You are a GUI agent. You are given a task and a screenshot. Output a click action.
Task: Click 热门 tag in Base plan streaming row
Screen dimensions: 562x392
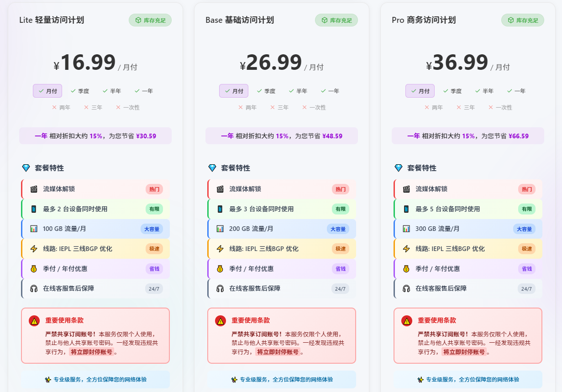pos(341,189)
